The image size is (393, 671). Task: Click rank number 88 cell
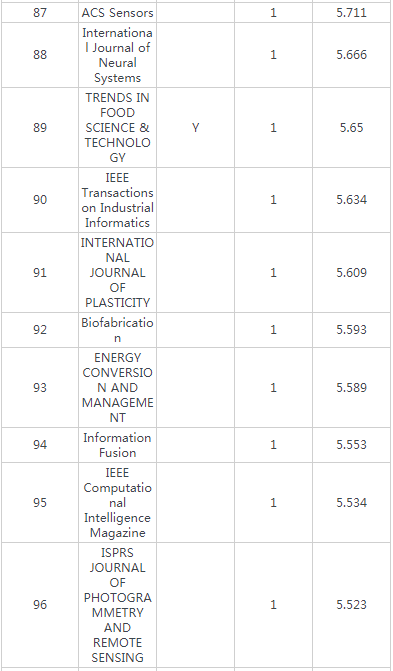tap(40, 55)
